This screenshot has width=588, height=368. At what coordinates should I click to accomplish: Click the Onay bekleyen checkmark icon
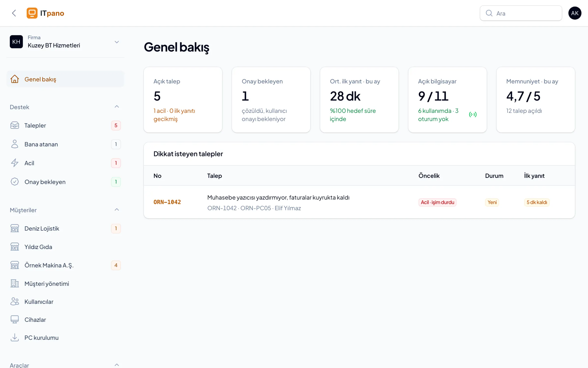point(15,182)
